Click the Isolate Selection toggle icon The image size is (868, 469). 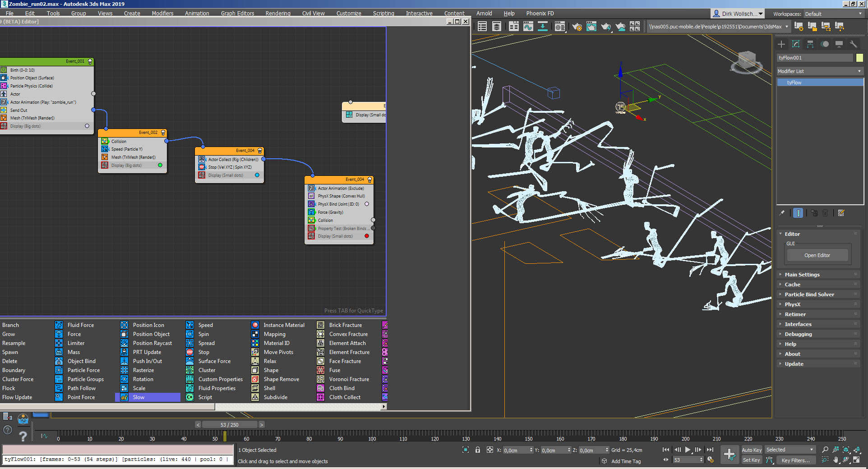[x=466, y=450]
